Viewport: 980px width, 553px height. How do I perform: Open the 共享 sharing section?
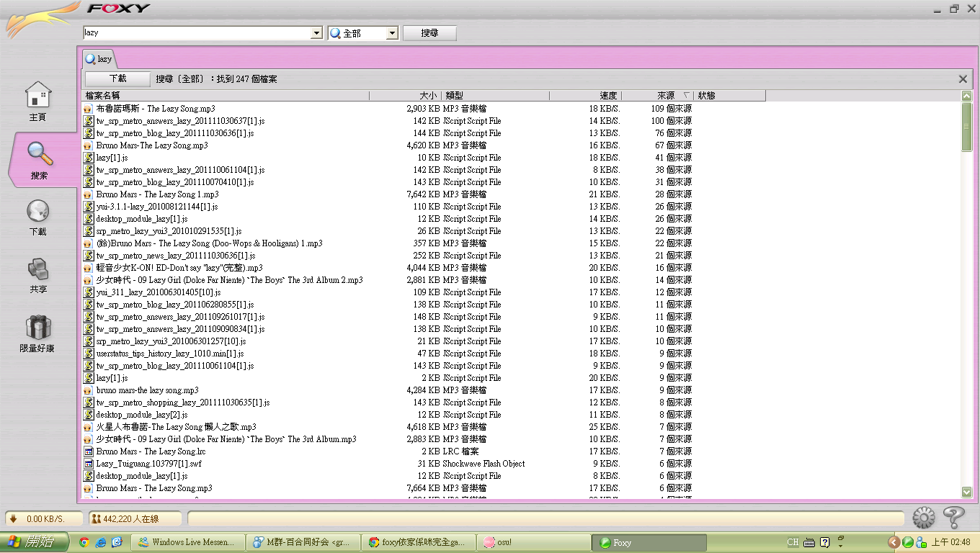coord(38,276)
